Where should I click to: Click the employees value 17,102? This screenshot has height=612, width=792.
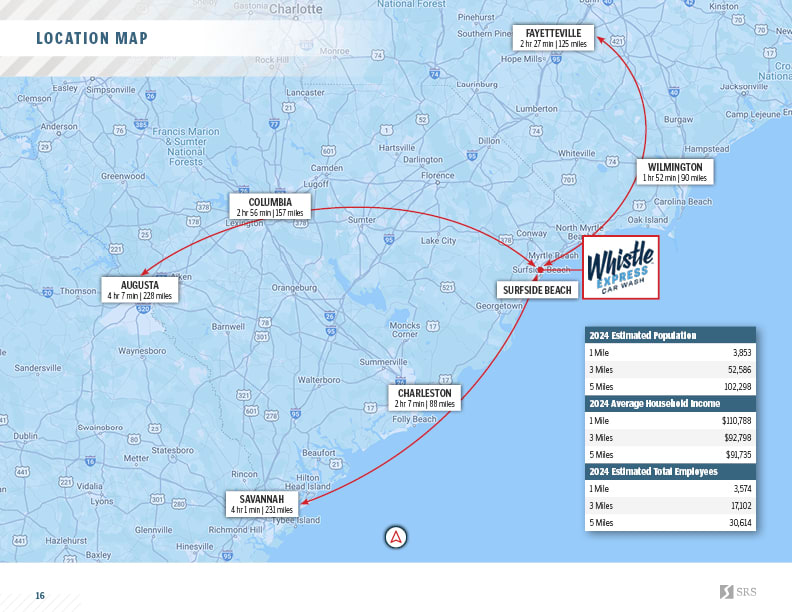[x=741, y=505]
